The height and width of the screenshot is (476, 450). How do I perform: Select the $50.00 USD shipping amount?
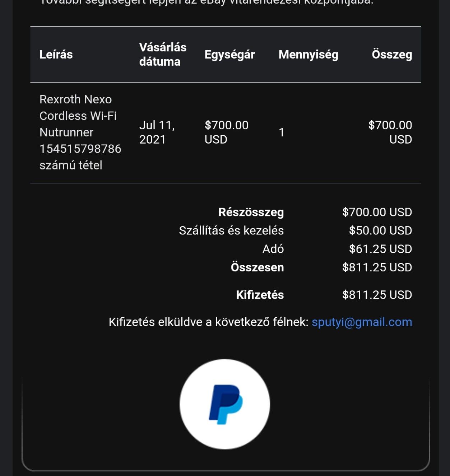click(x=380, y=230)
